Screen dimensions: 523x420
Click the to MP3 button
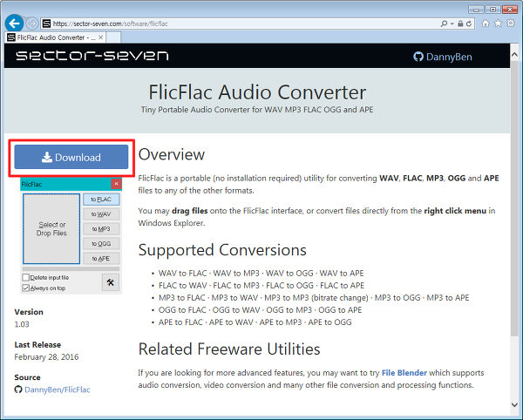pyautogui.click(x=101, y=229)
